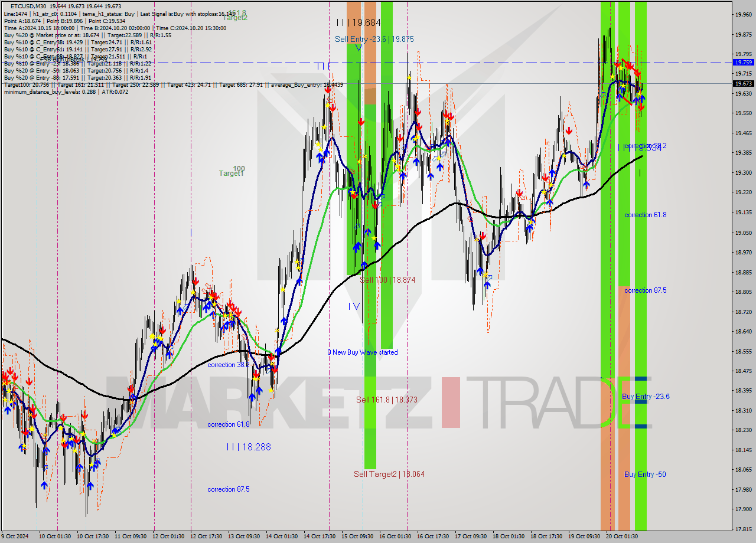The image size is (756, 543).
Task: Click the '13 Oct 09:30' time label
Action: (245, 537)
